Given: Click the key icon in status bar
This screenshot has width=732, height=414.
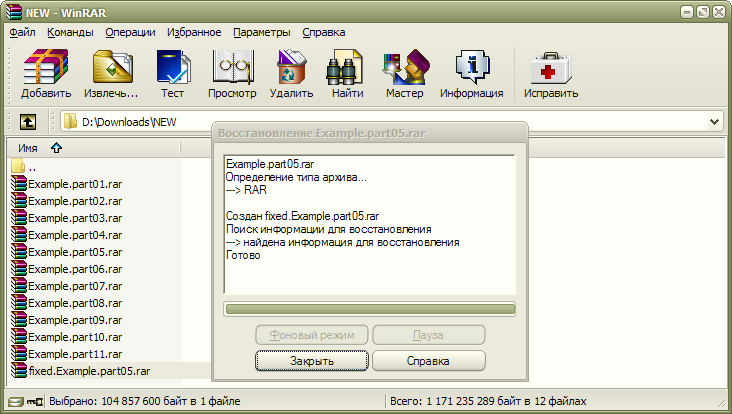Looking at the screenshot, I should 35,401.
